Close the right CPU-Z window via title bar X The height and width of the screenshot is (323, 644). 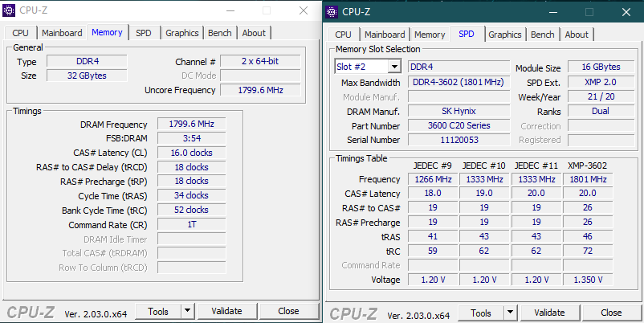tap(626, 12)
